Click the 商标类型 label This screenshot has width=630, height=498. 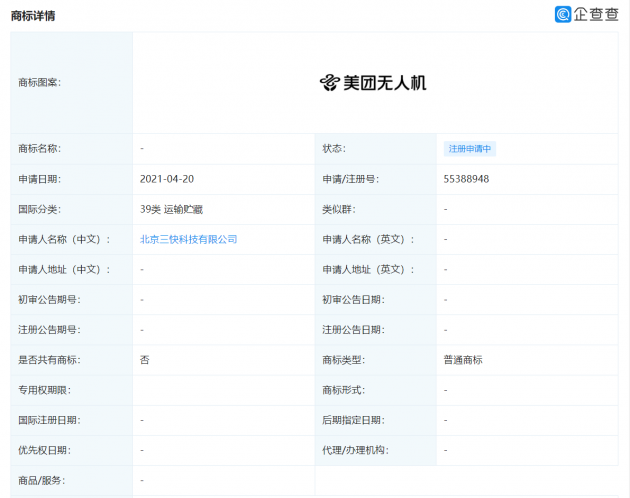pyautogui.click(x=344, y=360)
